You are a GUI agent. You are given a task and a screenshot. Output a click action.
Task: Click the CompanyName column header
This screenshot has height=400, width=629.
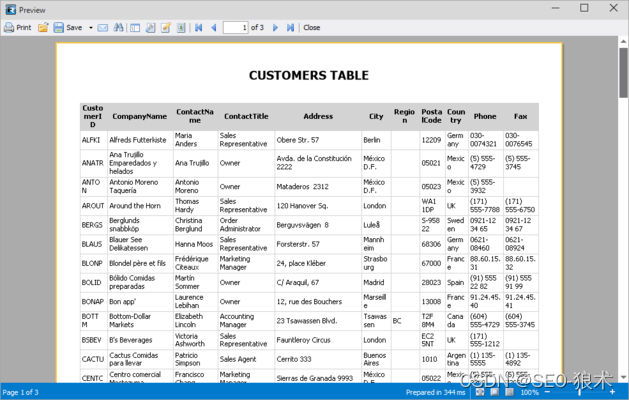(139, 116)
